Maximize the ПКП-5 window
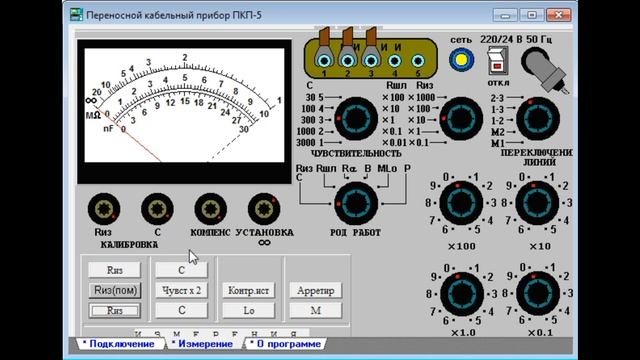Viewport: 640px width, 360px height. coord(531,15)
